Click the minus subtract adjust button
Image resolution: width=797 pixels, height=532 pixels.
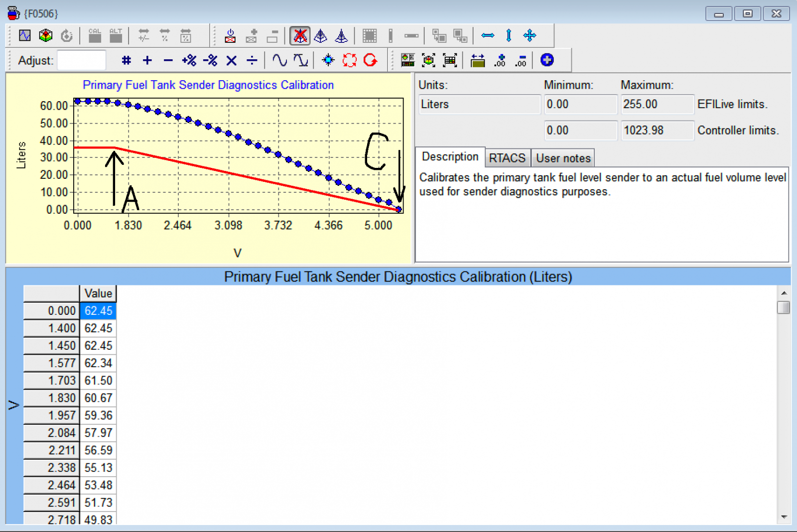pyautogui.click(x=168, y=60)
